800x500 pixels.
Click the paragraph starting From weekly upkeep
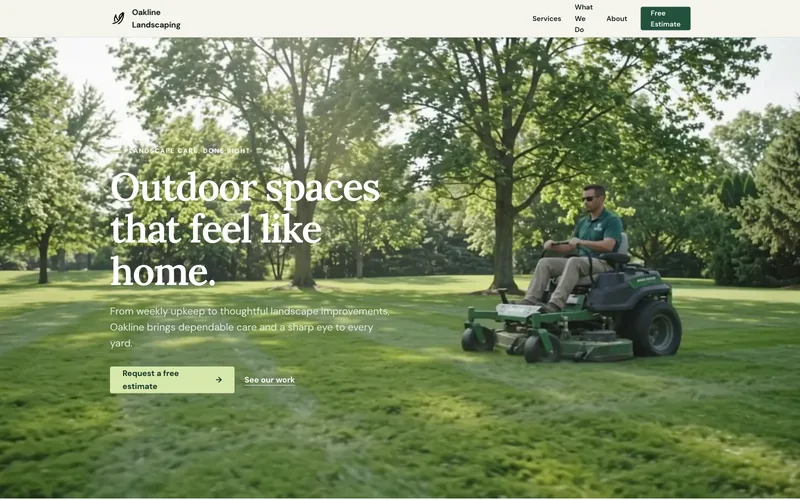pos(249,327)
